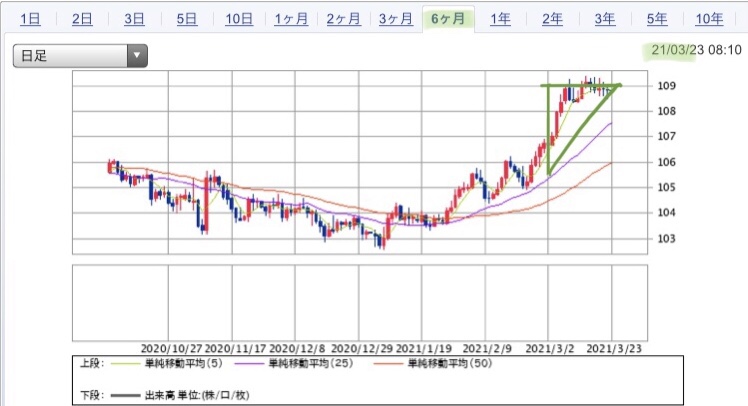Switch to the 1年 range
The height and width of the screenshot is (406, 748).
[x=500, y=19]
